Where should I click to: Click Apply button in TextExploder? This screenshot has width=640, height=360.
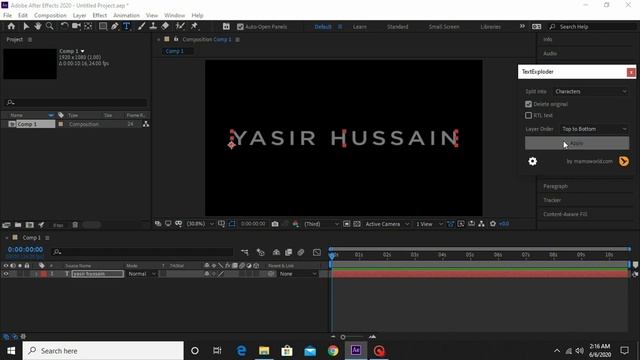(577, 143)
